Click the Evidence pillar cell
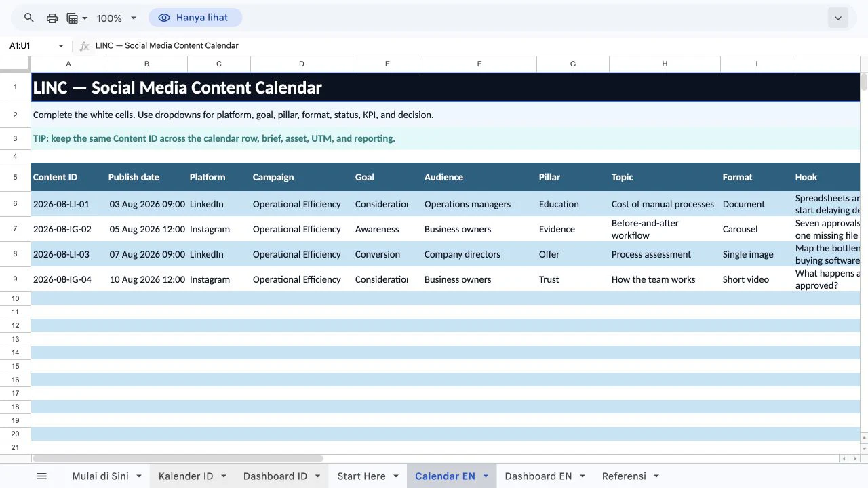868x488 pixels. click(x=573, y=229)
